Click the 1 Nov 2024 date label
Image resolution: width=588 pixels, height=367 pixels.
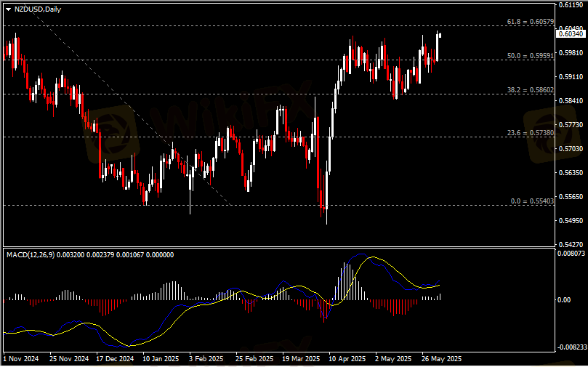tap(21, 359)
